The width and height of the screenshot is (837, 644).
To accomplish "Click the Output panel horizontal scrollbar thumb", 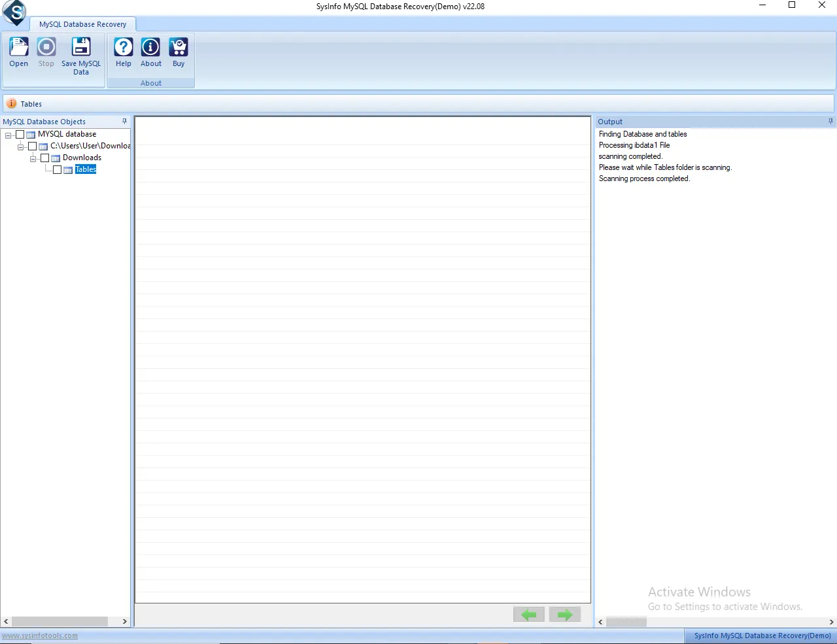I will (626, 622).
